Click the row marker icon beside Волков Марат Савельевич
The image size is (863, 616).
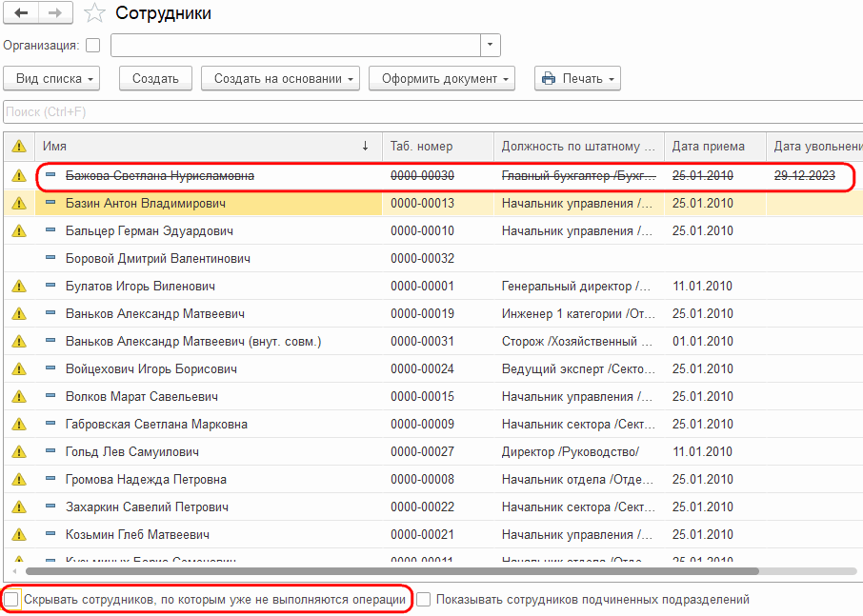pyautogui.click(x=50, y=396)
